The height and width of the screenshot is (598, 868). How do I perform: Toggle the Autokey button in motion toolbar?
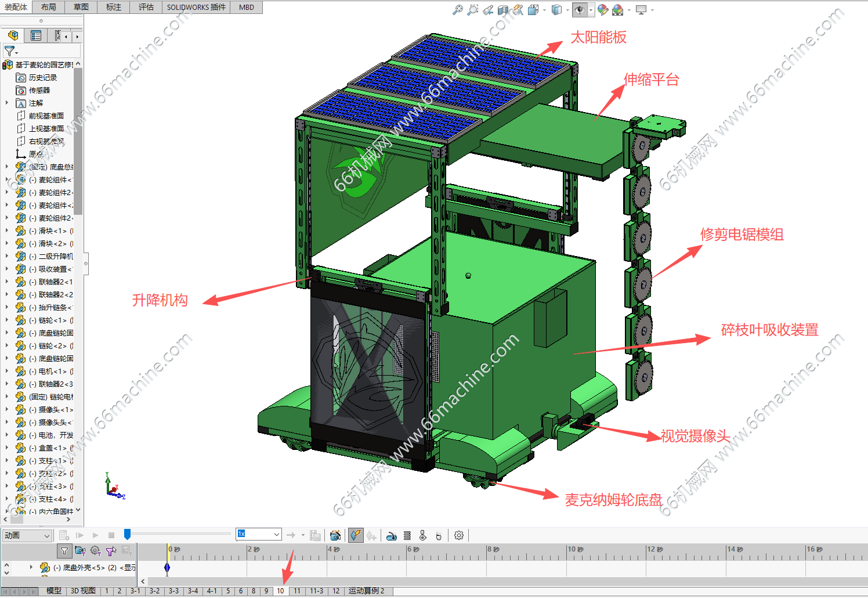356,535
